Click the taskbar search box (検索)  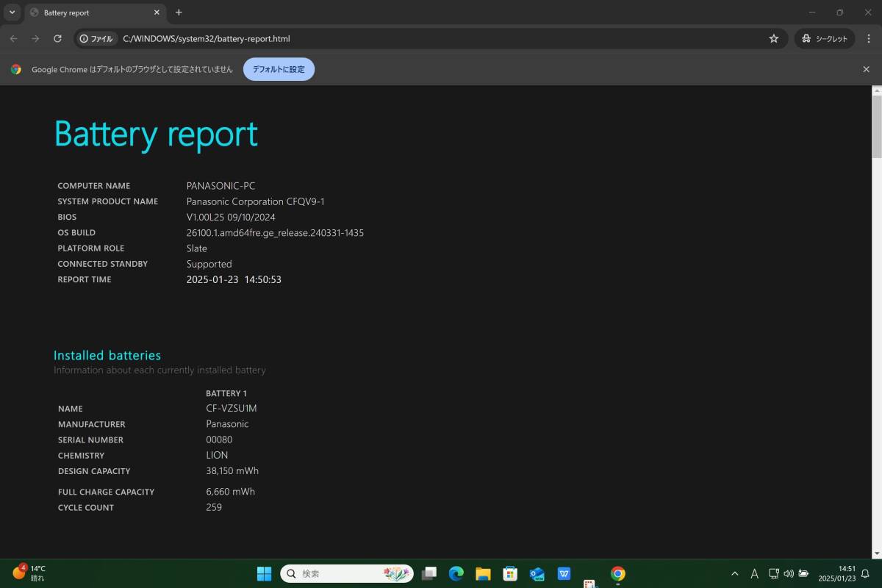[347, 573]
